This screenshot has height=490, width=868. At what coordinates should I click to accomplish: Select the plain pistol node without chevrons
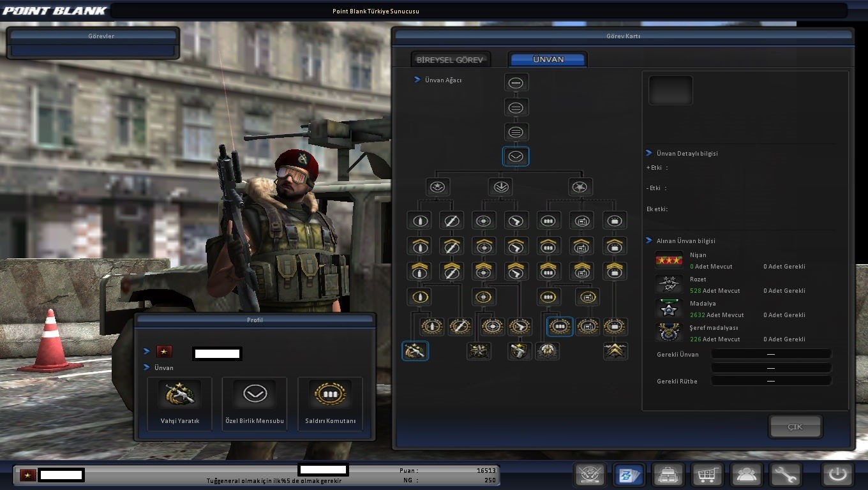point(516,221)
